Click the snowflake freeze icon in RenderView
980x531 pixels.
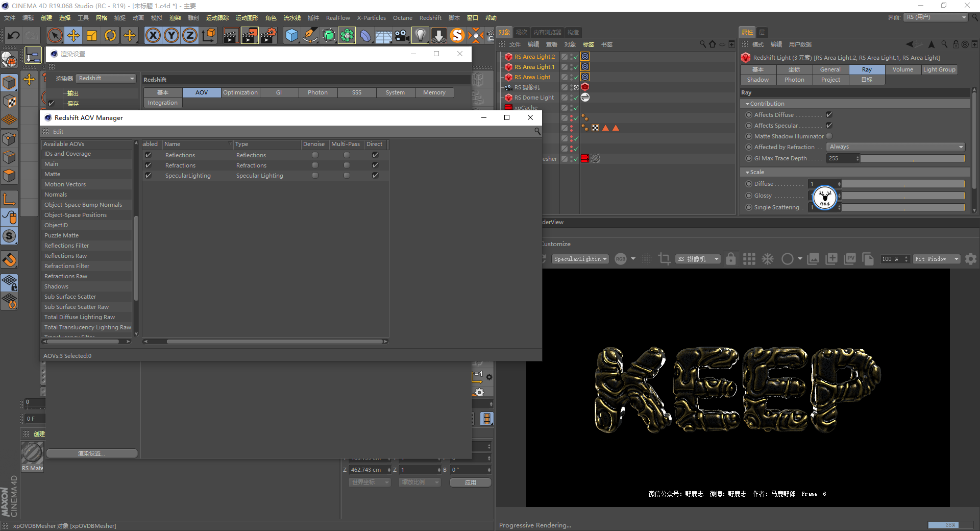tap(768, 259)
